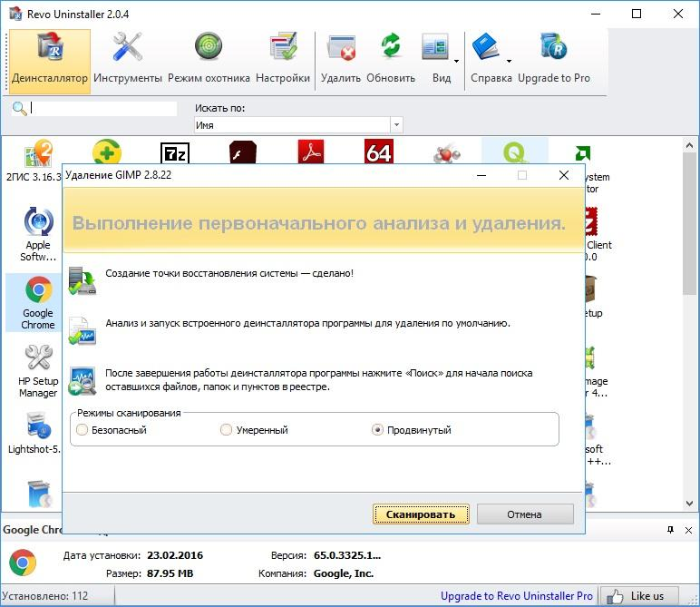700x607 pixels.
Task: Expand the Справка dropdown arrow
Action: 509,61
